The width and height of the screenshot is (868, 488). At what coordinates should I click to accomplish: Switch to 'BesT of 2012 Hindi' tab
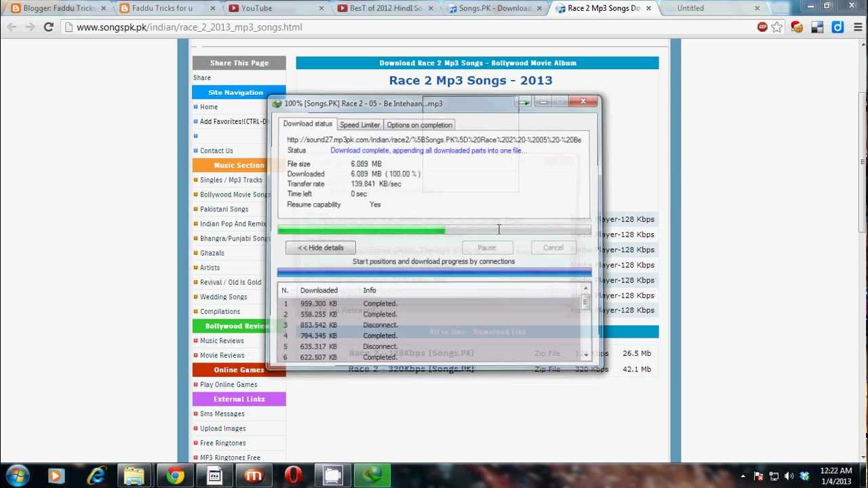384,8
